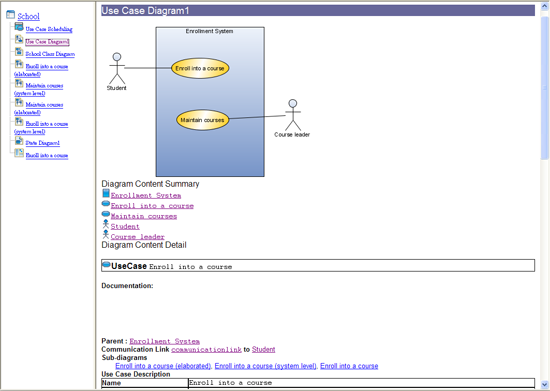The width and height of the screenshot is (550, 391).
Task: Open Maintain courses (system level) tree link
Action: click(39, 89)
